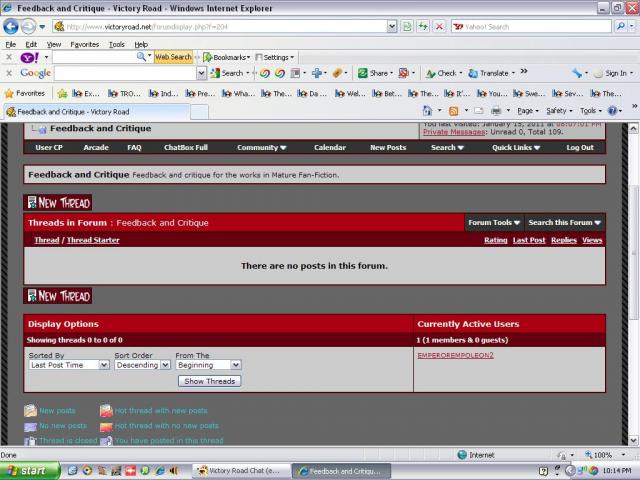Open the From The dropdown list

(x=208, y=365)
